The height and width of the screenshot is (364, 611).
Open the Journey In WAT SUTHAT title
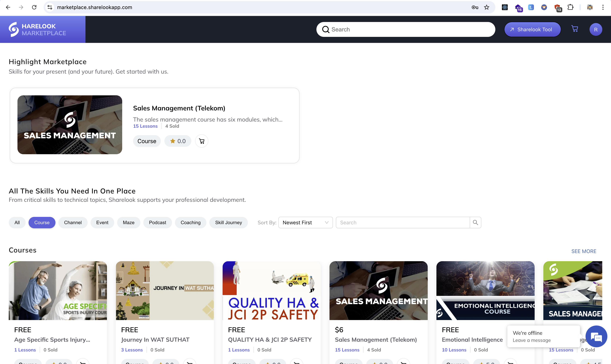click(x=155, y=340)
